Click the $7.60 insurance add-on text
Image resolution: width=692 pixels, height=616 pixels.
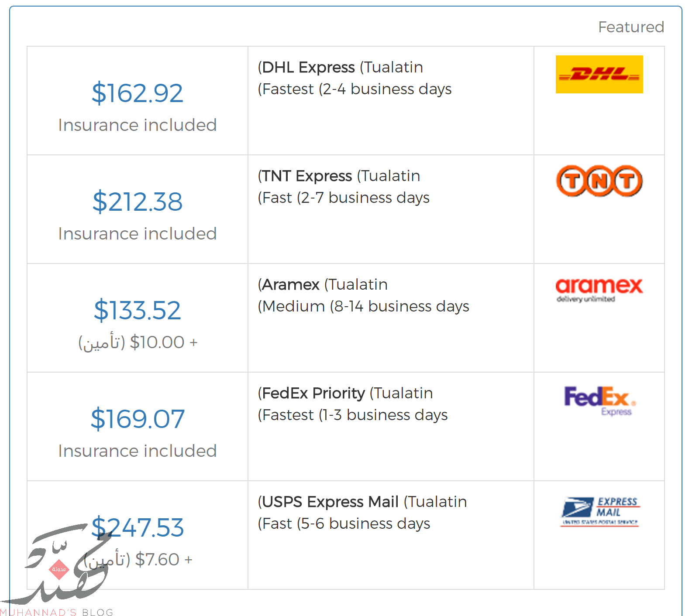point(138,560)
